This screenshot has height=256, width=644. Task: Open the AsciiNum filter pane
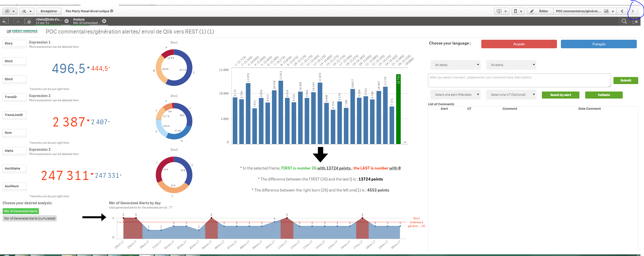[15, 186]
